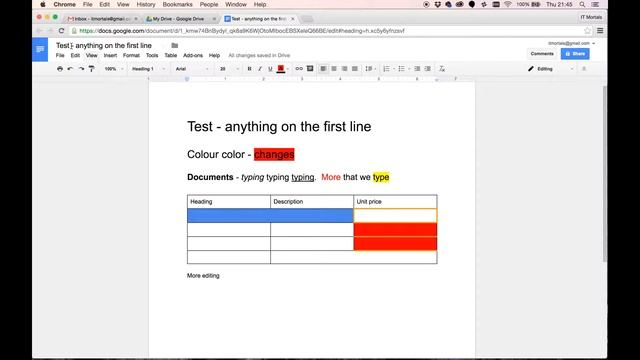The image size is (640, 360).
Task: Switch to the My Drive tab
Action: tap(180, 19)
